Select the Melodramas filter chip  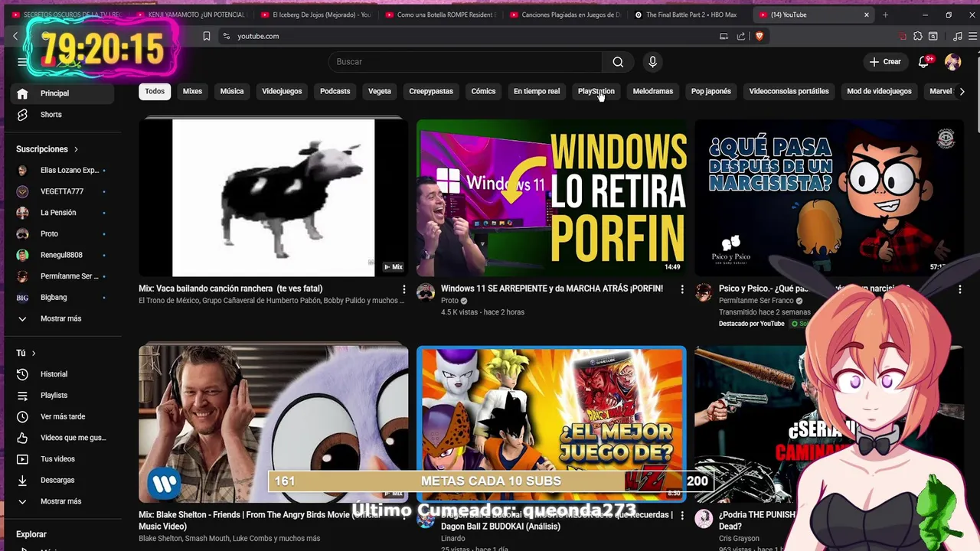tap(653, 91)
